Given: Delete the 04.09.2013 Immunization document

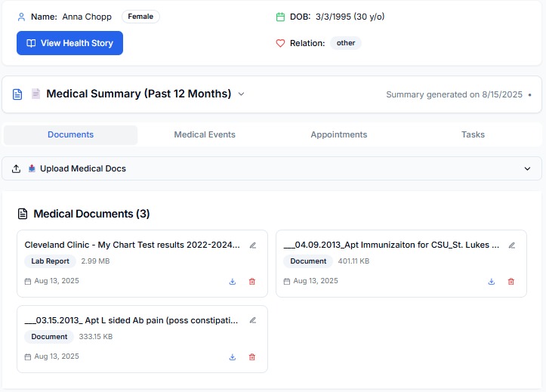Looking at the screenshot, I should coord(511,281).
